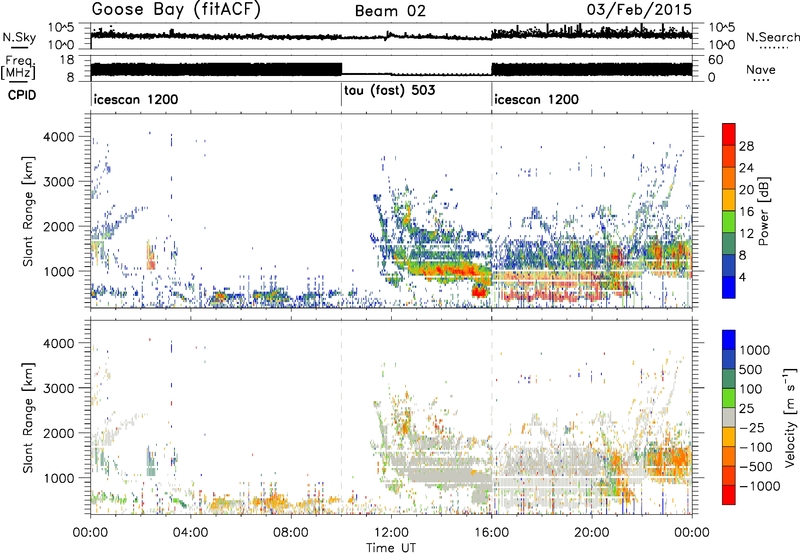800x554 pixels.
Task: Click the 'Velocity [m s⁻¹]' colorbar label
Action: pyautogui.click(x=790, y=417)
